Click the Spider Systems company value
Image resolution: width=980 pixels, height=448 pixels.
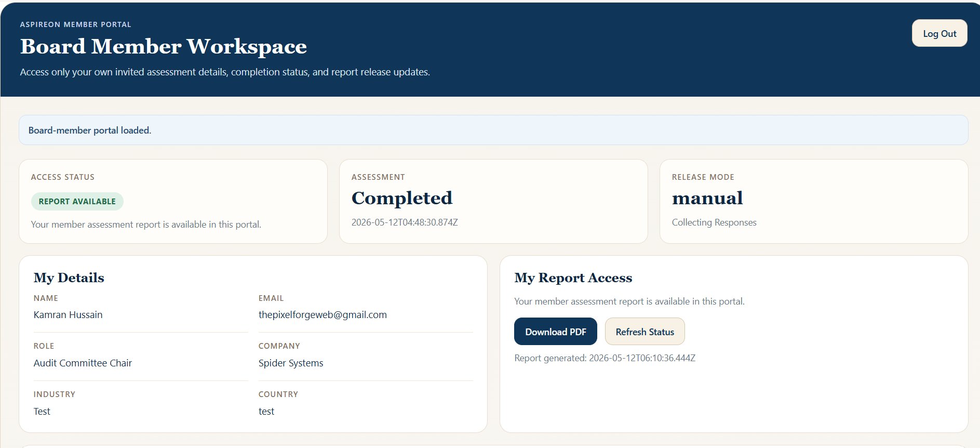coord(291,363)
